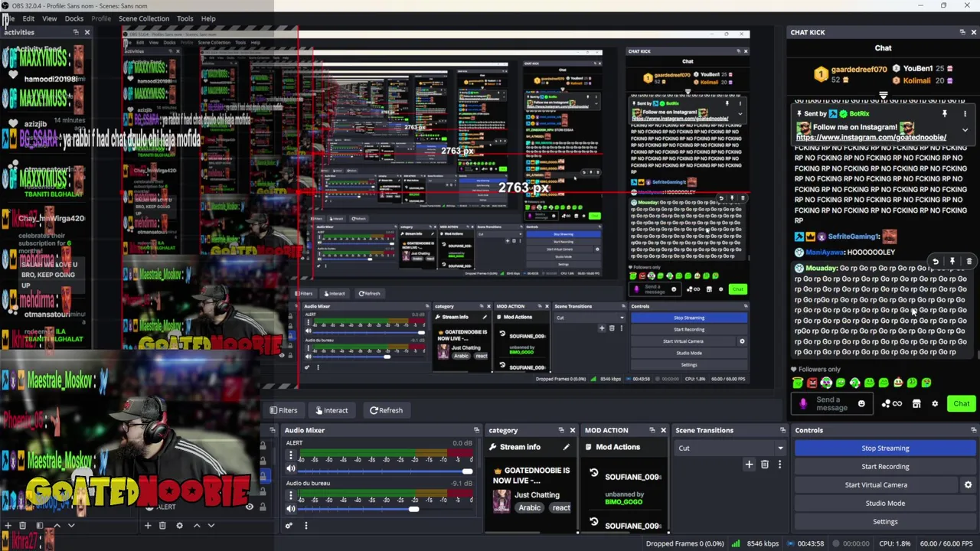Float the CHAT KICK dock
The width and height of the screenshot is (980, 551).
(962, 32)
